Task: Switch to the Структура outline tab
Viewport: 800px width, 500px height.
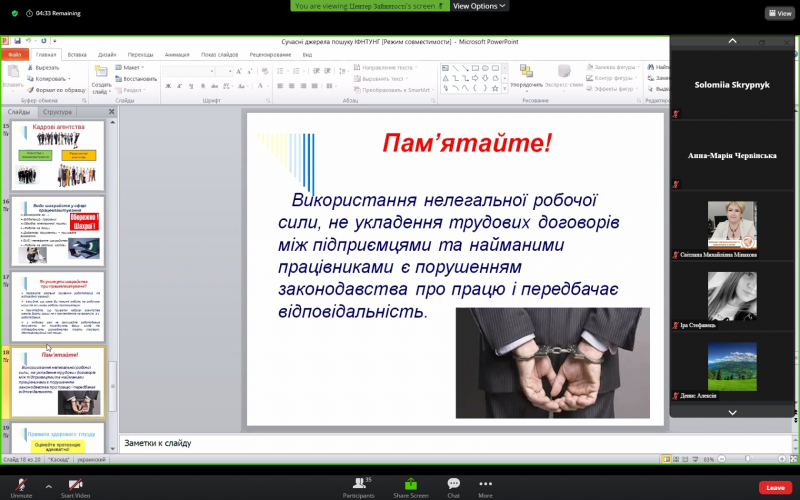Action: click(x=57, y=112)
